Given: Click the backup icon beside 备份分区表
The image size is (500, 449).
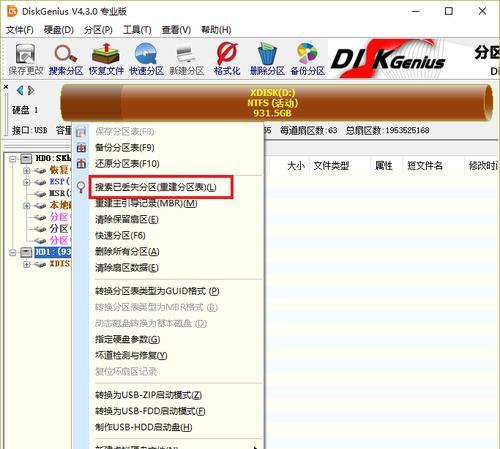Looking at the screenshot, I should point(81,148).
